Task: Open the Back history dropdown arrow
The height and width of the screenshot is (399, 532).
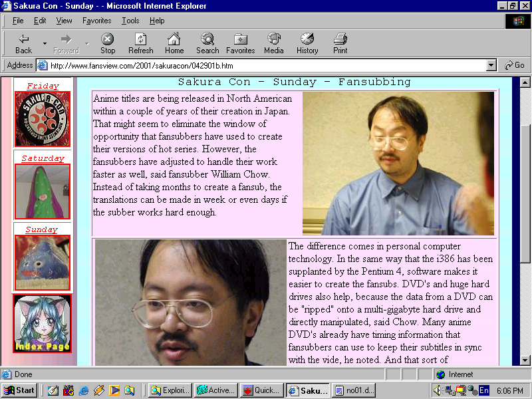Action: pos(45,43)
